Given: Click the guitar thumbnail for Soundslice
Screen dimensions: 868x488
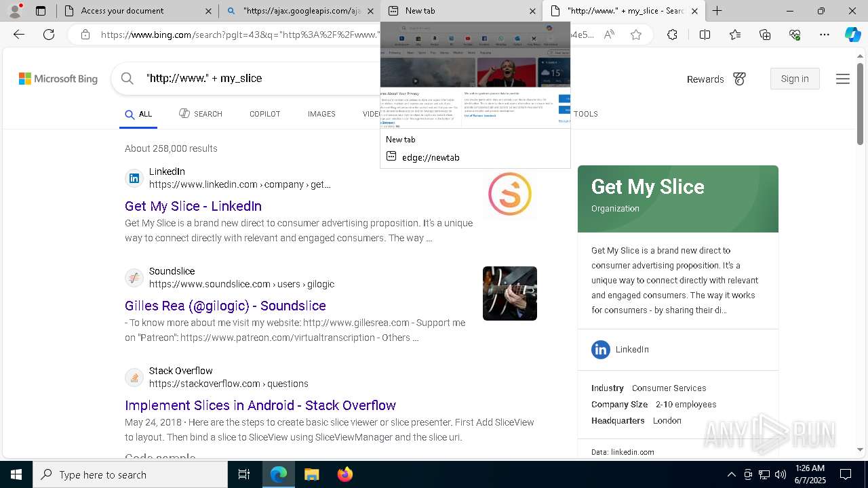Looking at the screenshot, I should coord(510,293).
